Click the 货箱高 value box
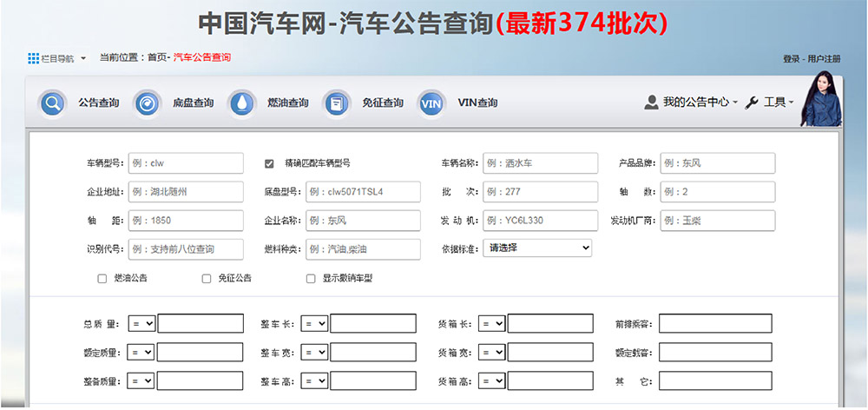The width and height of the screenshot is (868, 410). tap(550, 380)
